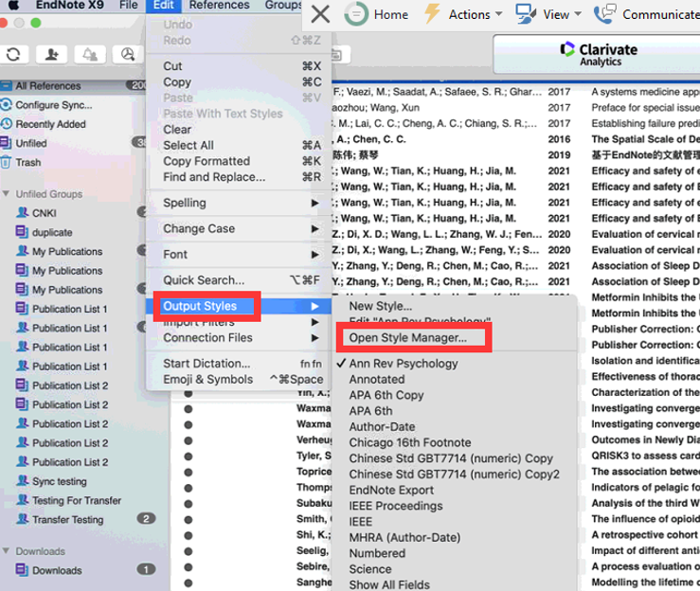Collapse the Downloads group set

pyautogui.click(x=6, y=551)
